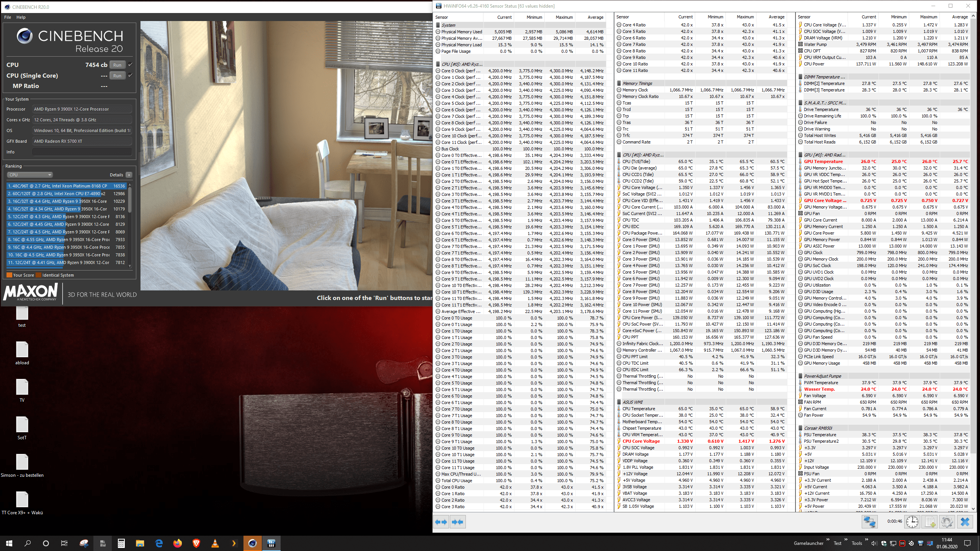
Task: Open date and time clock on taskbar
Action: pyautogui.click(x=947, y=543)
